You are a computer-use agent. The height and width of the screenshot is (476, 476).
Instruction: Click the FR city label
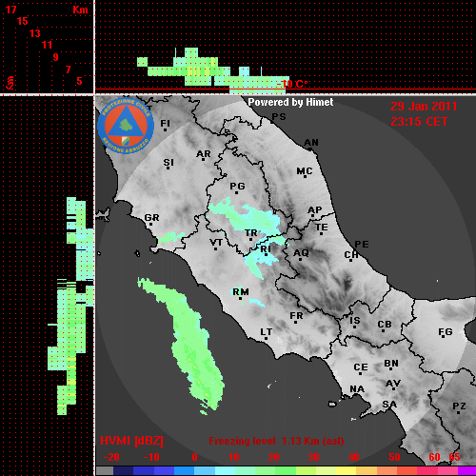click(x=296, y=316)
